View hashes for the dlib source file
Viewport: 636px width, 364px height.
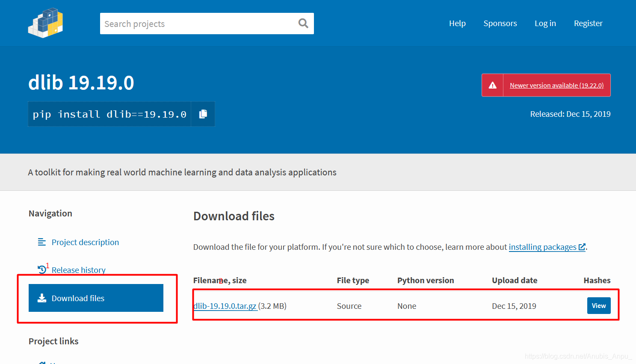(x=598, y=306)
